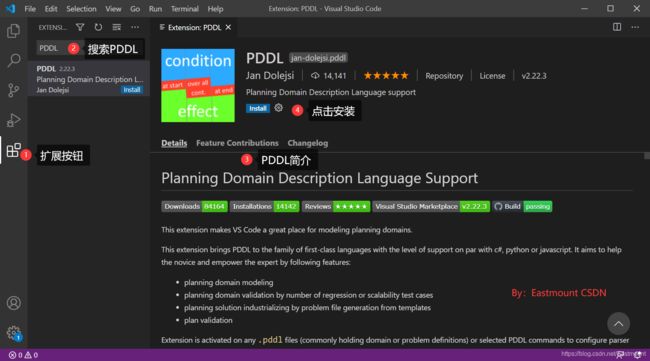
Task: Click the PDDL extension logo image
Action: (198, 85)
